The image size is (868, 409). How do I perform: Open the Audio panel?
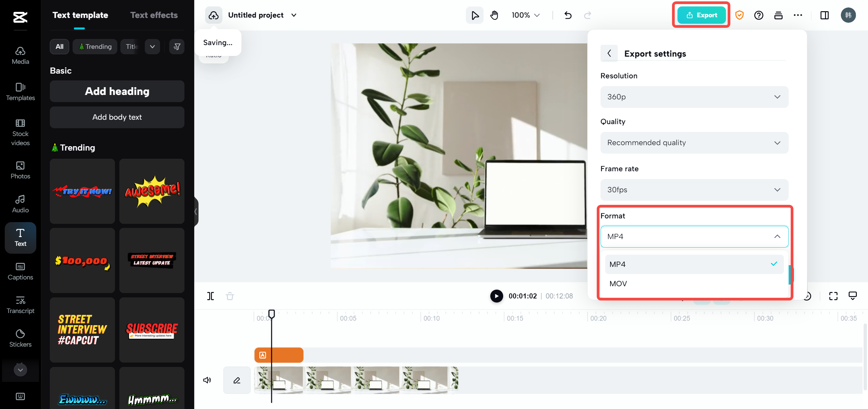(x=20, y=204)
